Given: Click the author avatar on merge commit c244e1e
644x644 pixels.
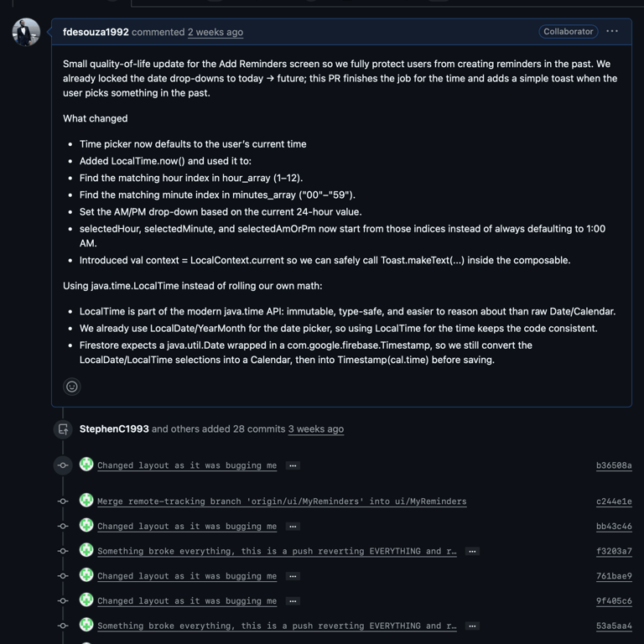Looking at the screenshot, I should point(86,501).
